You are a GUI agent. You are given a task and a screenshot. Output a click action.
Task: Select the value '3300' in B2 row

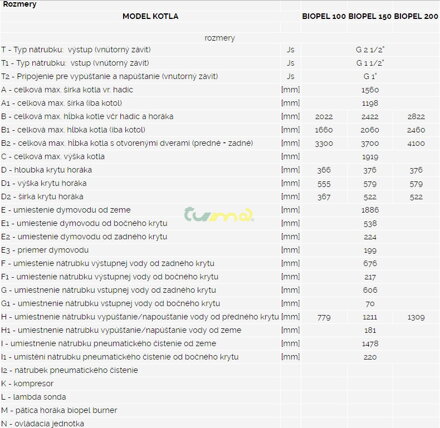pyautogui.click(x=324, y=143)
